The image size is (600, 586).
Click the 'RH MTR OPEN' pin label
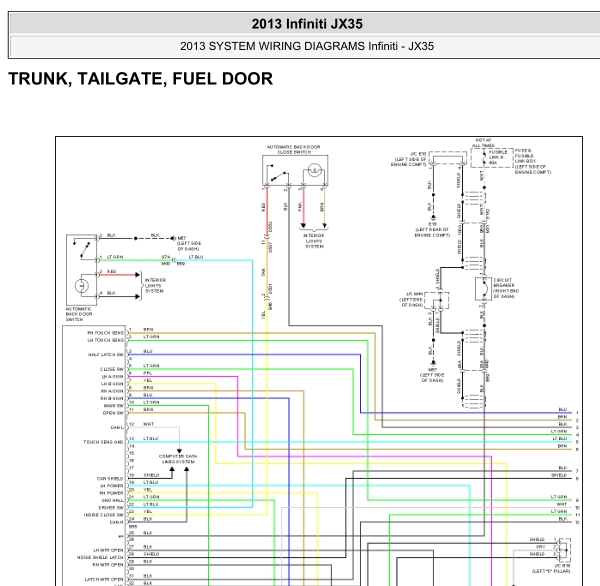coord(109,565)
